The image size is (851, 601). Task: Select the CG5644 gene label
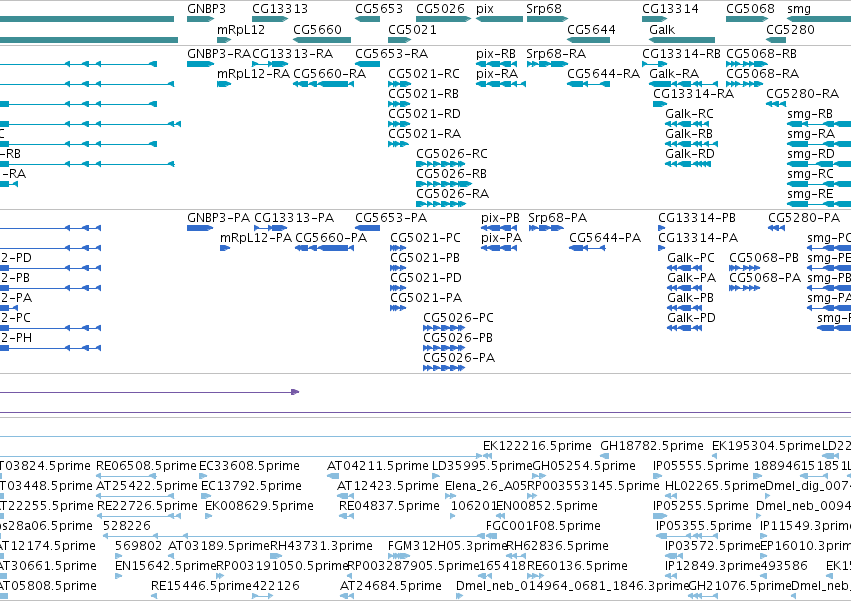click(591, 29)
